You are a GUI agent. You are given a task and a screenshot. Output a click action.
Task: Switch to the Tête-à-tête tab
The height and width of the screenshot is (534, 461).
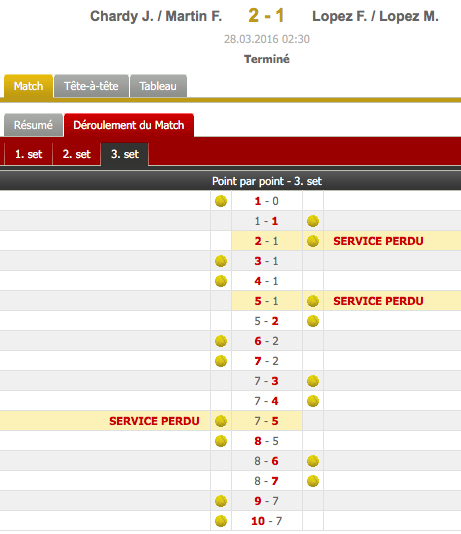point(91,86)
